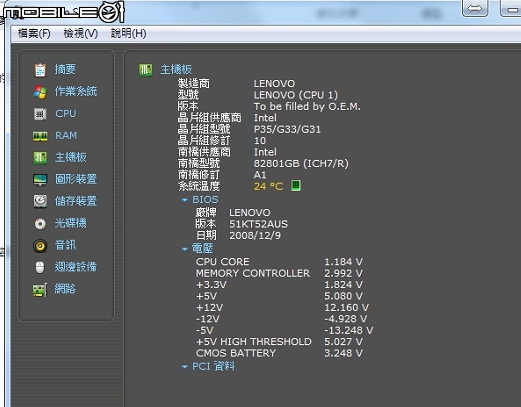Click the double-arrow window button at top right
This screenshot has width=521, height=407.
pos(475,8)
